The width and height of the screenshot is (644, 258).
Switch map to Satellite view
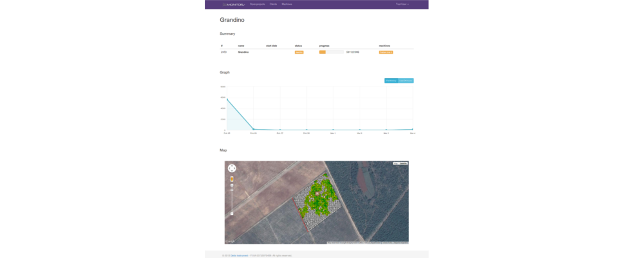(404, 164)
